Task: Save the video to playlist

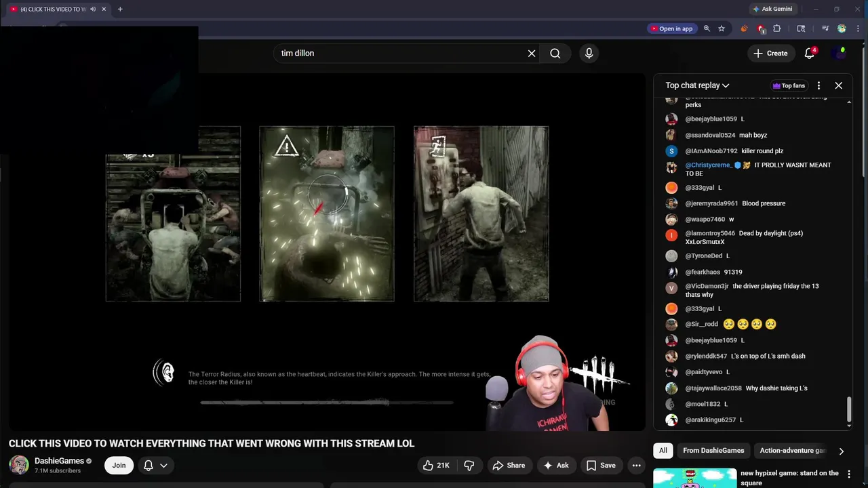Action: 601,465
